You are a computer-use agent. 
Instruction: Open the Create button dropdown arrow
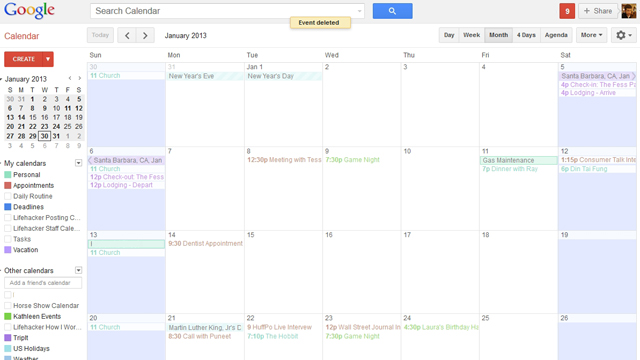(x=48, y=59)
